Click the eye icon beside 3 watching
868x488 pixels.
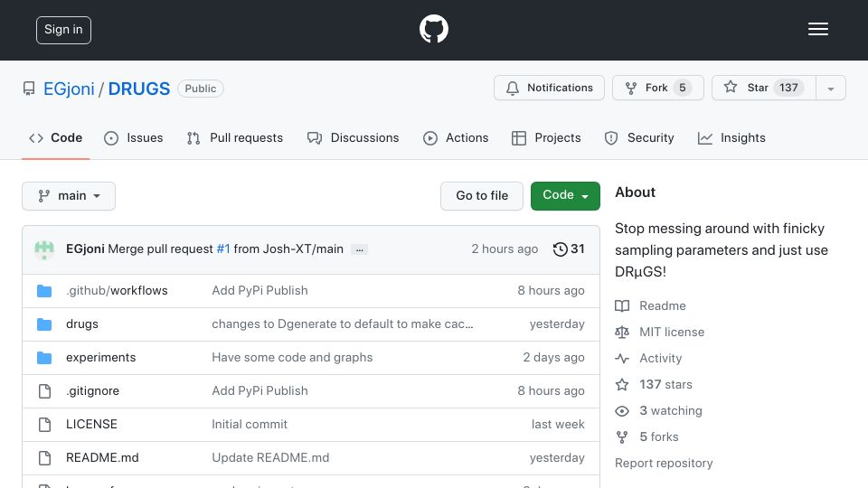click(x=622, y=410)
